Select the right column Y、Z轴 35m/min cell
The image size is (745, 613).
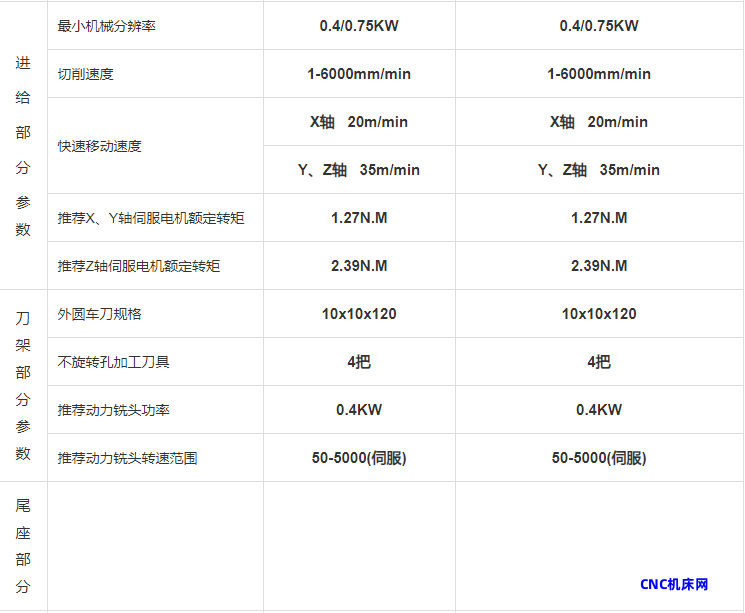click(599, 170)
